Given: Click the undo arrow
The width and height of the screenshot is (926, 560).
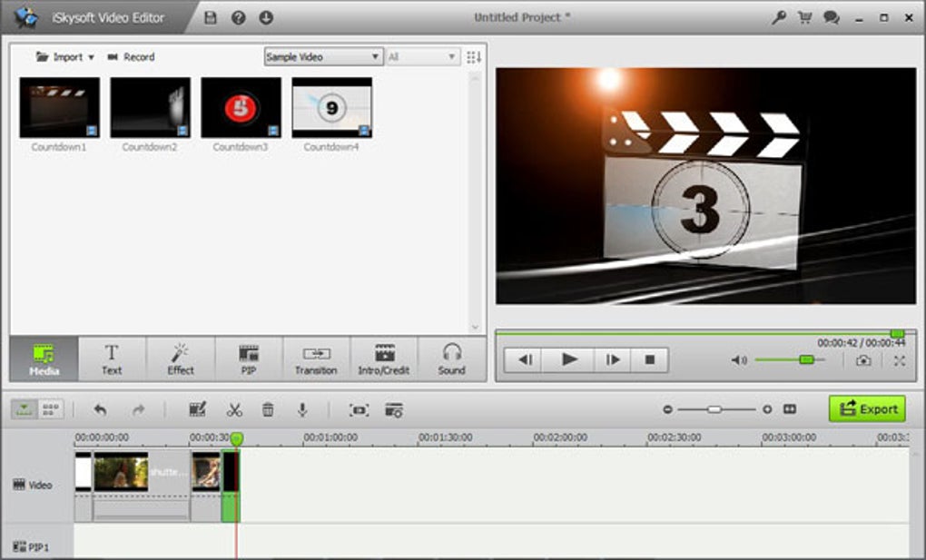Looking at the screenshot, I should [x=101, y=409].
